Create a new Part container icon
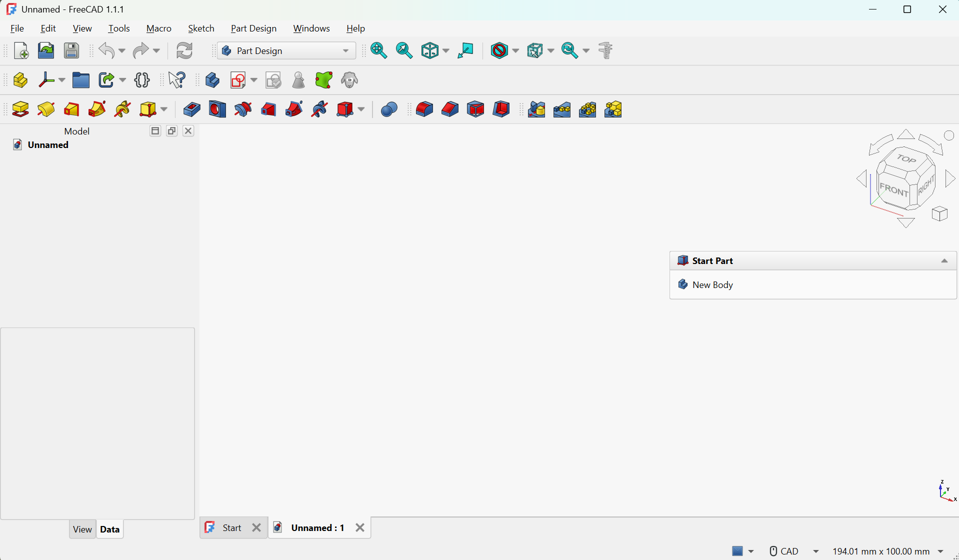The height and width of the screenshot is (560, 959). tap(20, 80)
